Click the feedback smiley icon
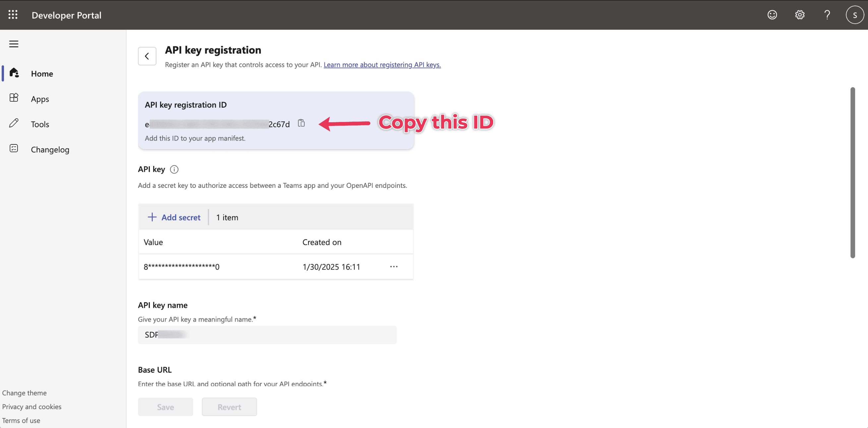The width and height of the screenshot is (868, 428). [772, 15]
